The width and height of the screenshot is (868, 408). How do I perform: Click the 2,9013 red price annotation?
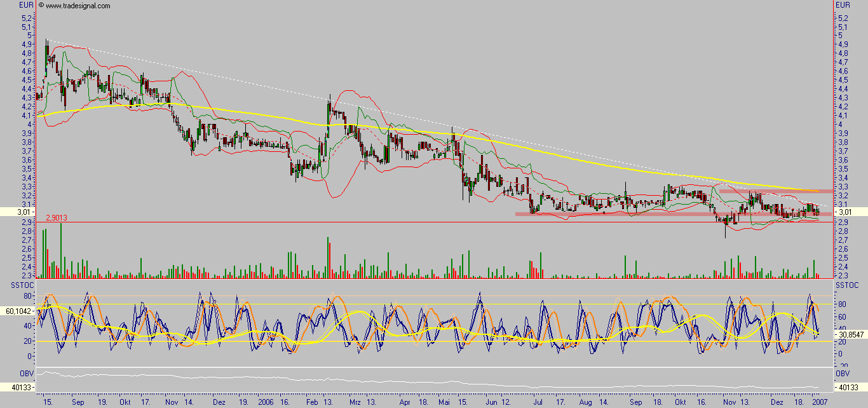tap(56, 217)
